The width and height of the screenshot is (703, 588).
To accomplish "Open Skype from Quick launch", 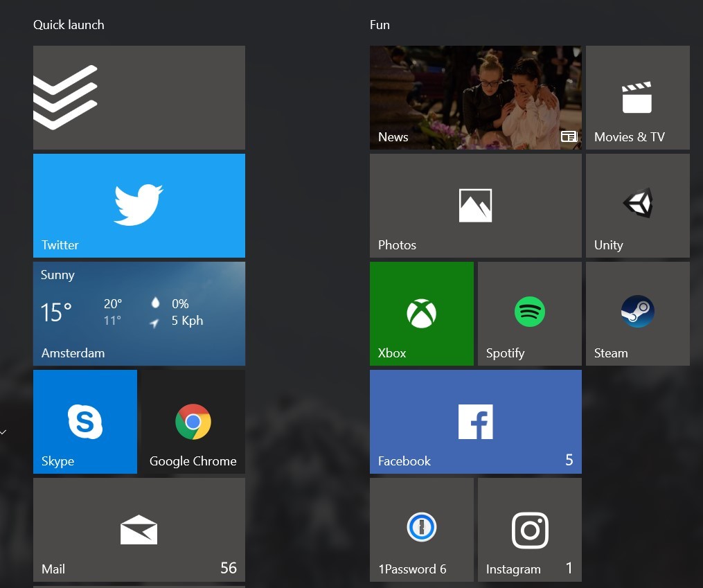I will point(85,422).
